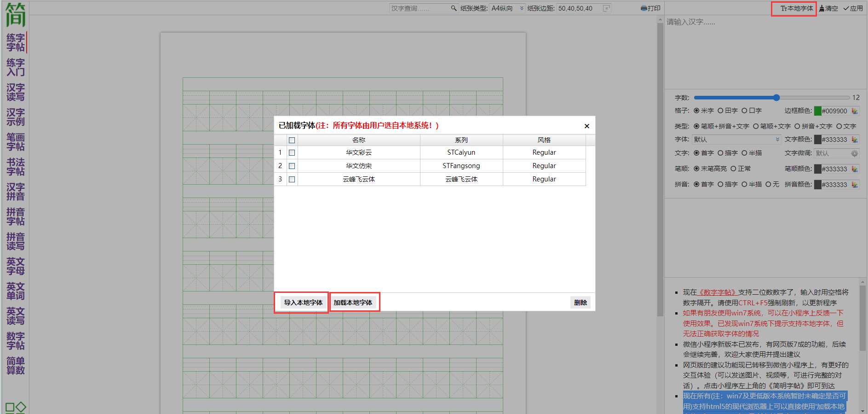868x414 pixels.
Task: Click the 打印 printer icon
Action: point(644,8)
